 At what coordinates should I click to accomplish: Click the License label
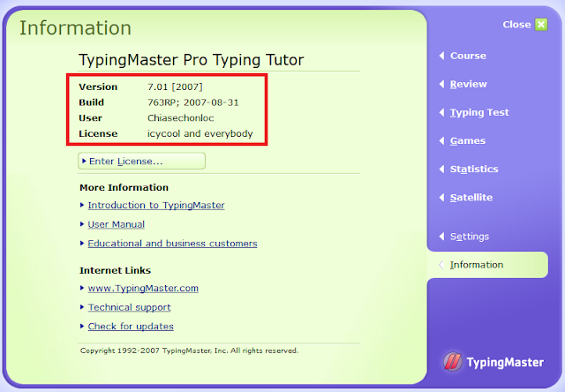coord(98,133)
